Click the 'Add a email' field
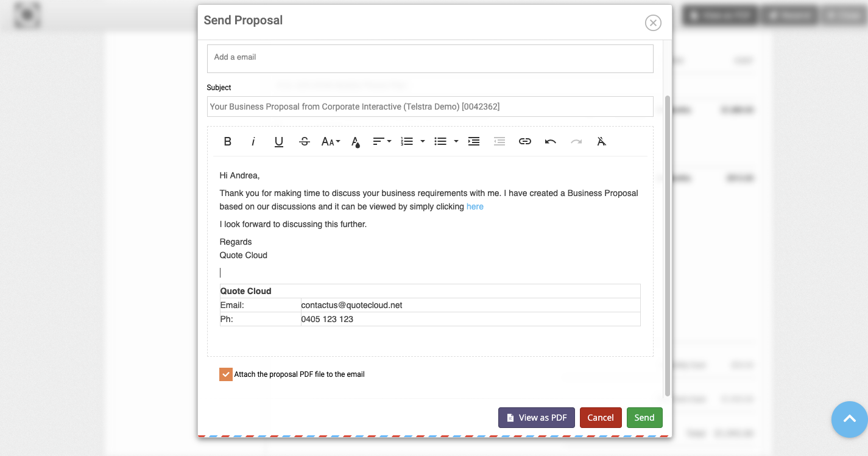The height and width of the screenshot is (456, 868). (x=429, y=58)
